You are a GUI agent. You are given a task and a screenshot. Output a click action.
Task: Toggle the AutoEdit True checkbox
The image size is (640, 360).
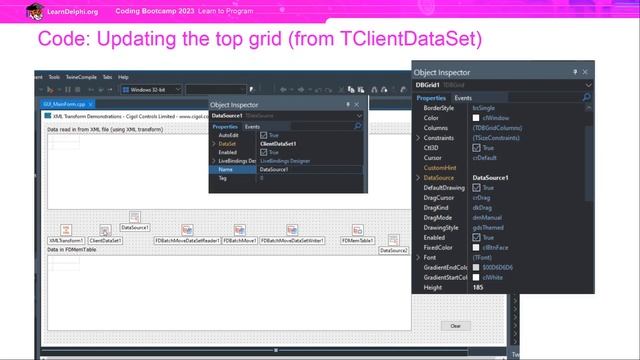click(264, 135)
